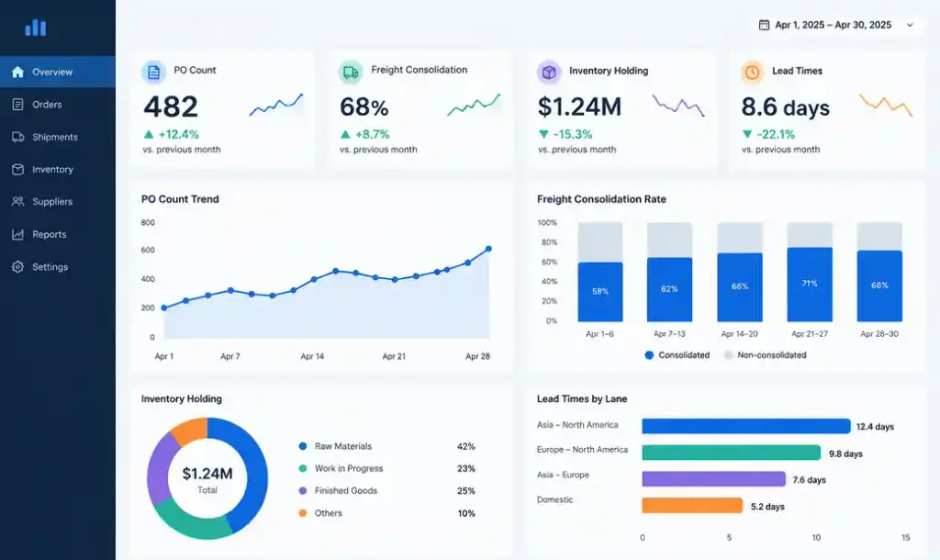Click the 8.6 days lead time value
The height and width of the screenshot is (560, 940).
(786, 107)
